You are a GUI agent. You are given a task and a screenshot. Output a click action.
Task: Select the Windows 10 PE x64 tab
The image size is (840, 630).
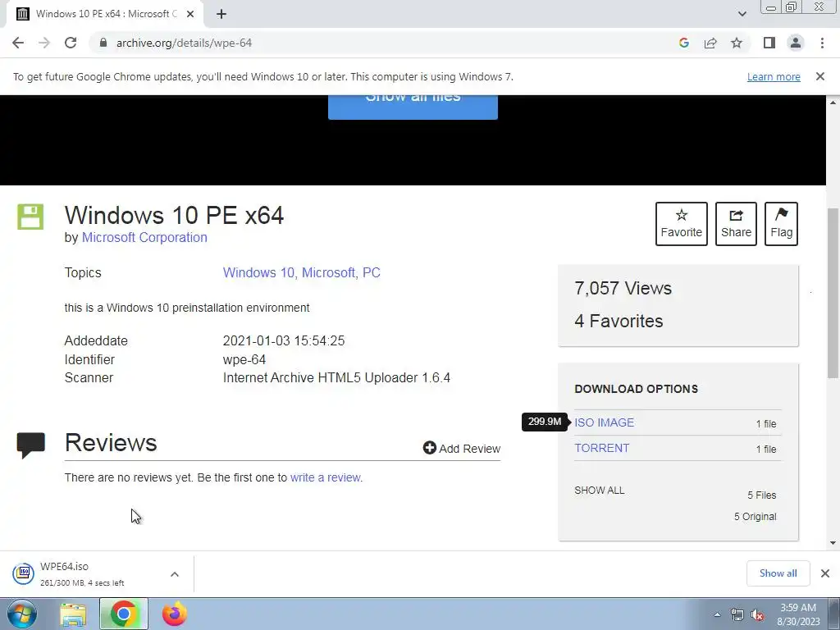click(106, 14)
